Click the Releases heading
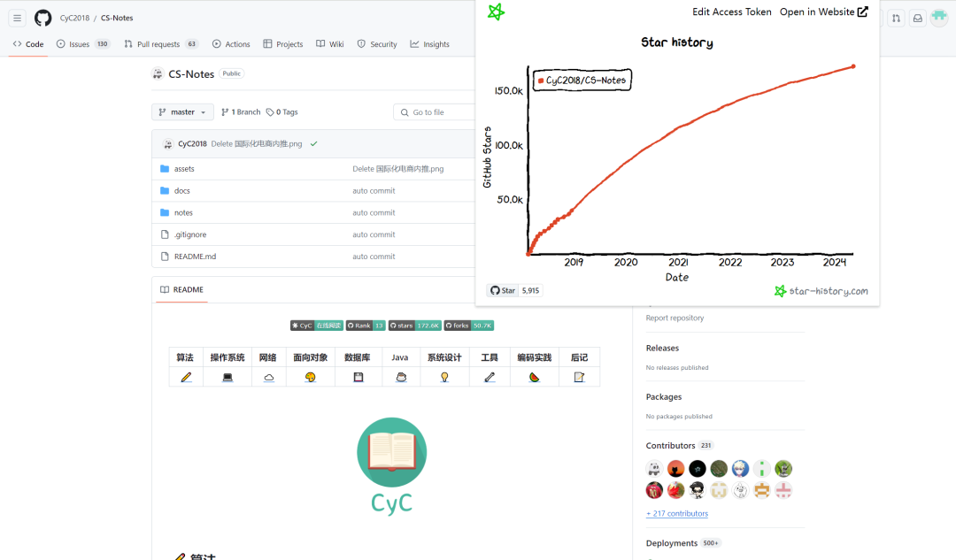The width and height of the screenshot is (956, 560). [662, 348]
